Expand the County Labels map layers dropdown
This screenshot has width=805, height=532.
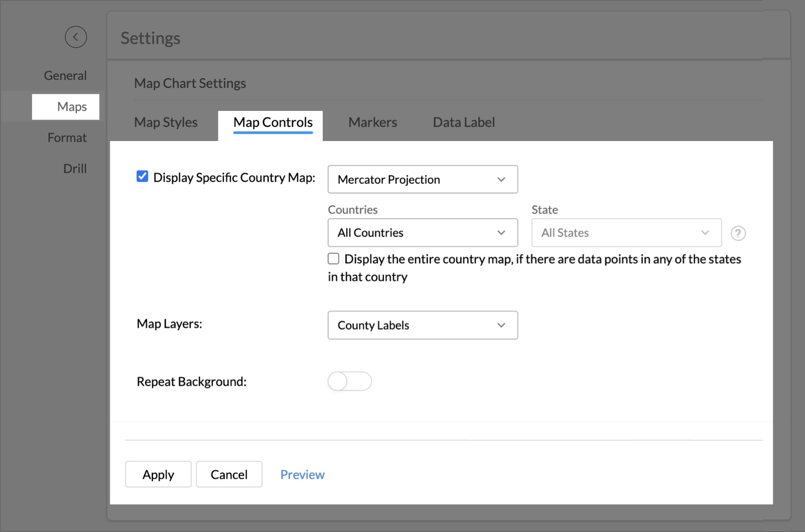click(x=423, y=325)
